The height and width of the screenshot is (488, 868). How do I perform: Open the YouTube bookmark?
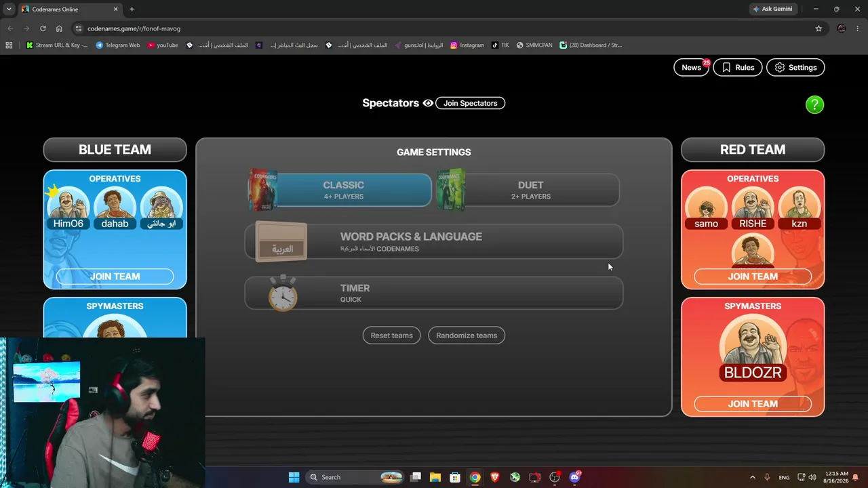point(163,45)
